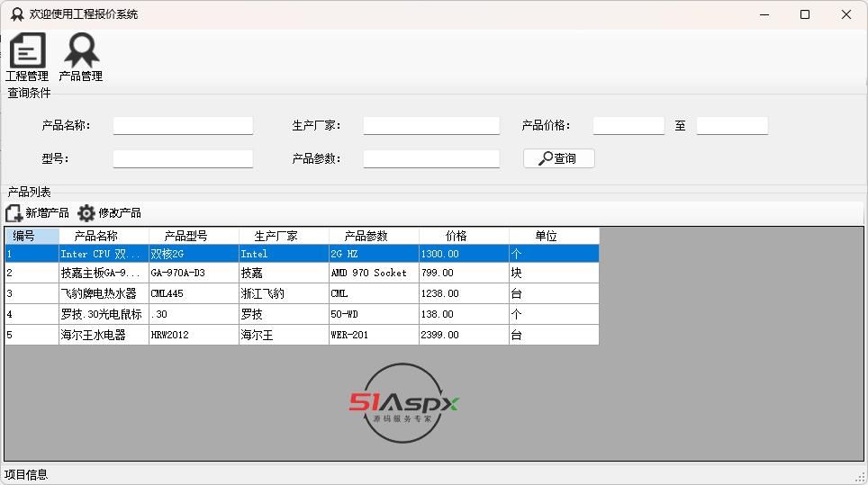Viewport: 868px width, 485px height.
Task: Click 项目信息 in the status bar
Action: click(26, 474)
